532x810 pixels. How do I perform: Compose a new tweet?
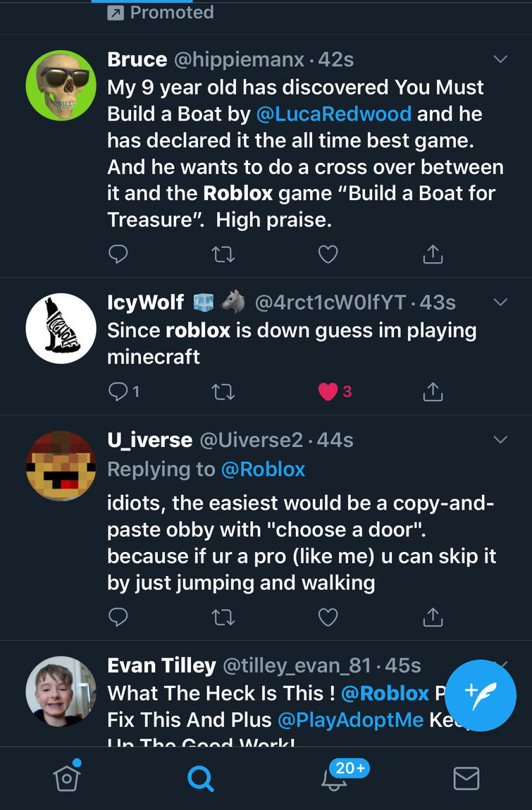coord(481,695)
